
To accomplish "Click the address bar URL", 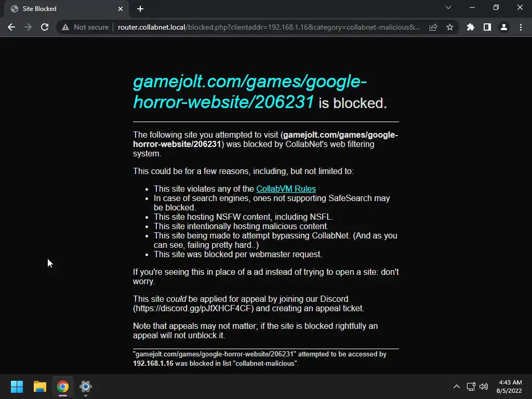I will 269,27.
